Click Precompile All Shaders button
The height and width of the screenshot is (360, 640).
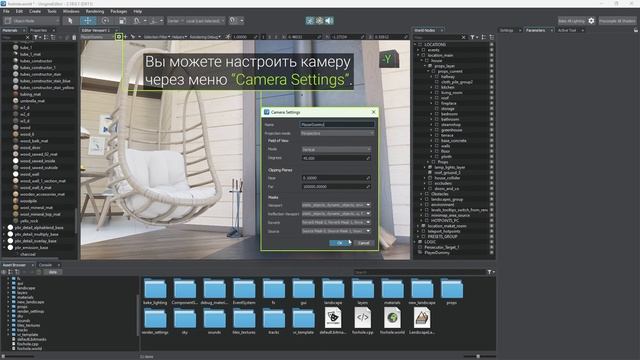tap(617, 21)
